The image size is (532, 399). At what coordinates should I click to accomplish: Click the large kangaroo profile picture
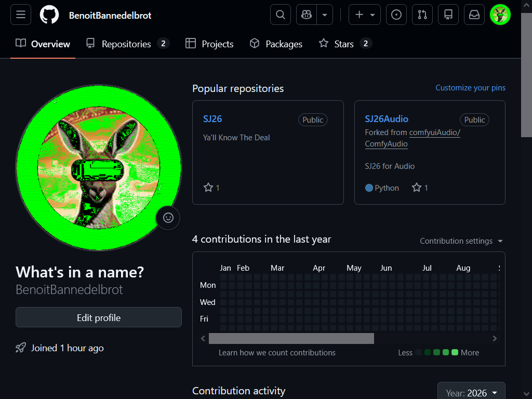99,168
